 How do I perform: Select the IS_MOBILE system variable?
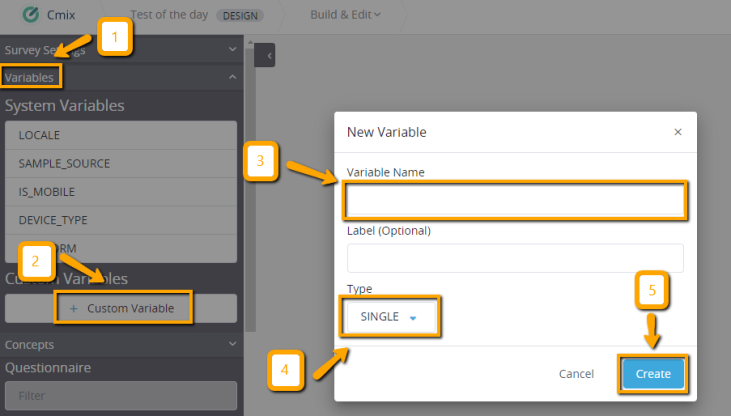coord(121,192)
